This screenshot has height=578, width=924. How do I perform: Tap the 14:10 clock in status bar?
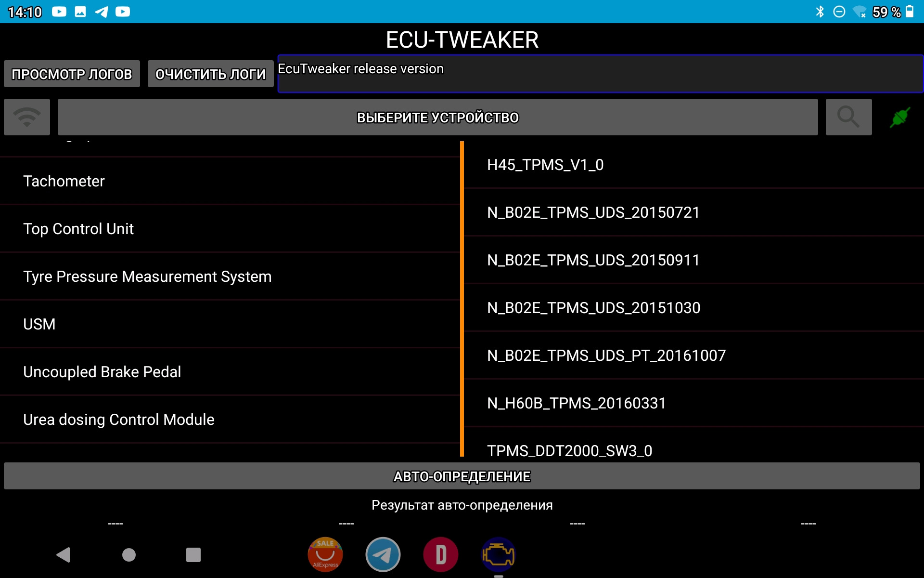point(25,12)
